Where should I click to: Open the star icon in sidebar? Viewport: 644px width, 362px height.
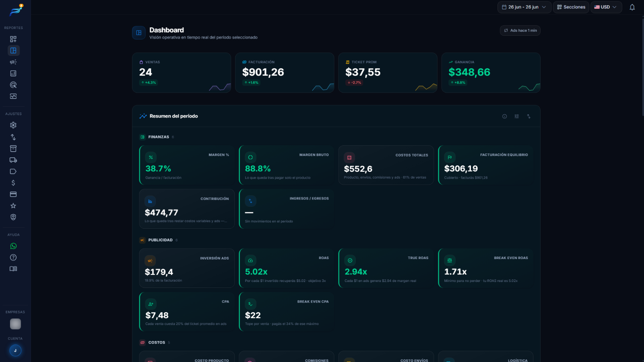[x=13, y=206]
